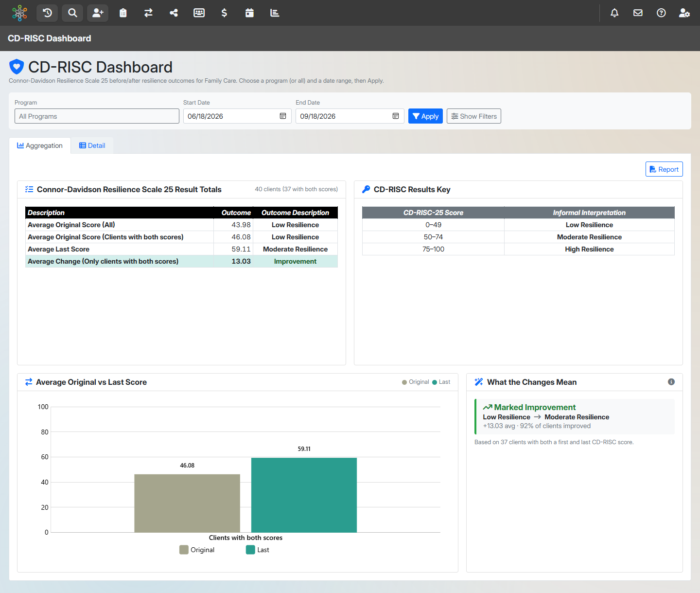Image resolution: width=700 pixels, height=593 pixels.
Task: Click the info icon in What the Changes Mean
Action: [x=671, y=382]
